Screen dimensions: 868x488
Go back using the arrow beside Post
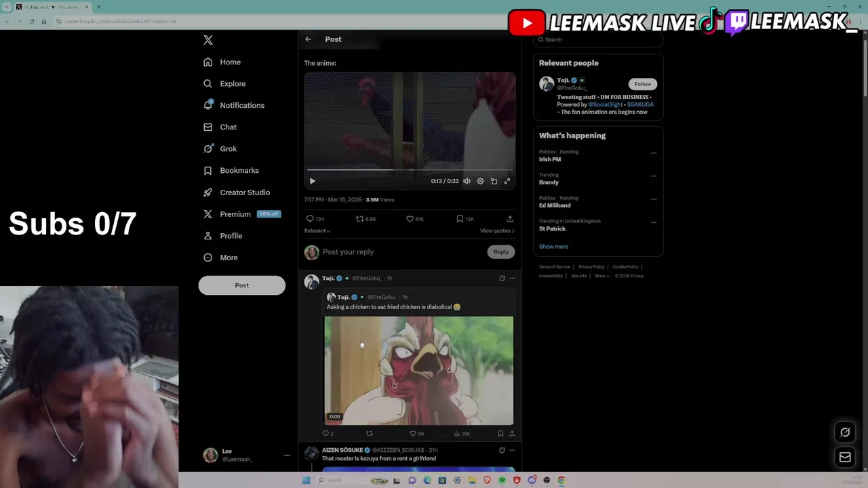point(308,39)
